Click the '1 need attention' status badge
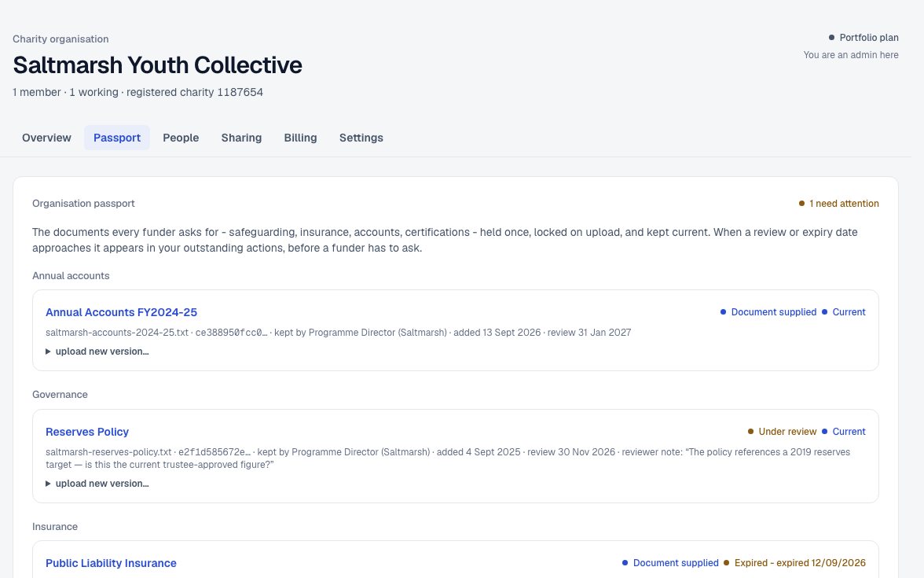Screen dimensions: 924x578 click(x=838, y=204)
